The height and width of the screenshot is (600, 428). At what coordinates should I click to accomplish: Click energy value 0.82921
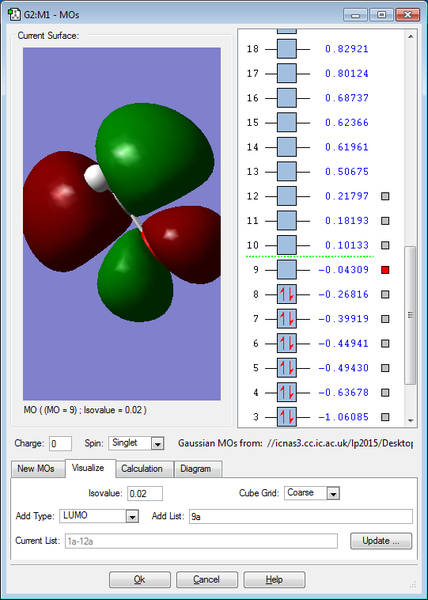tap(347, 49)
